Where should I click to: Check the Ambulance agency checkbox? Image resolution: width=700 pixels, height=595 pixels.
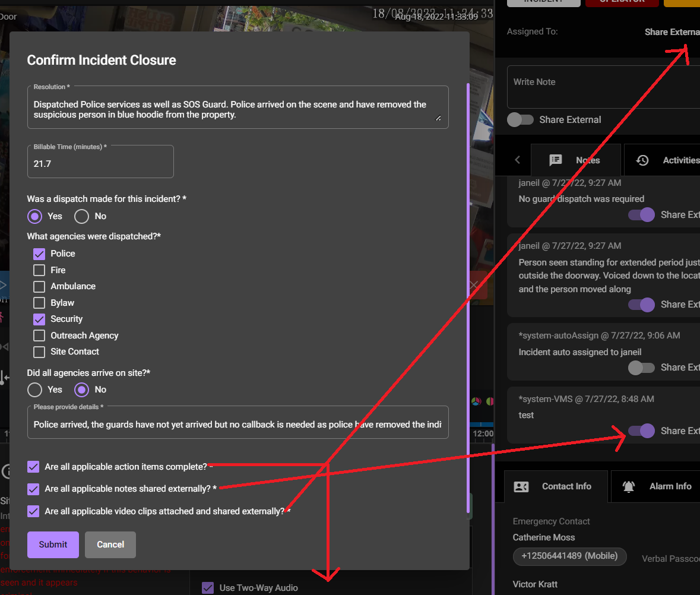[39, 287]
